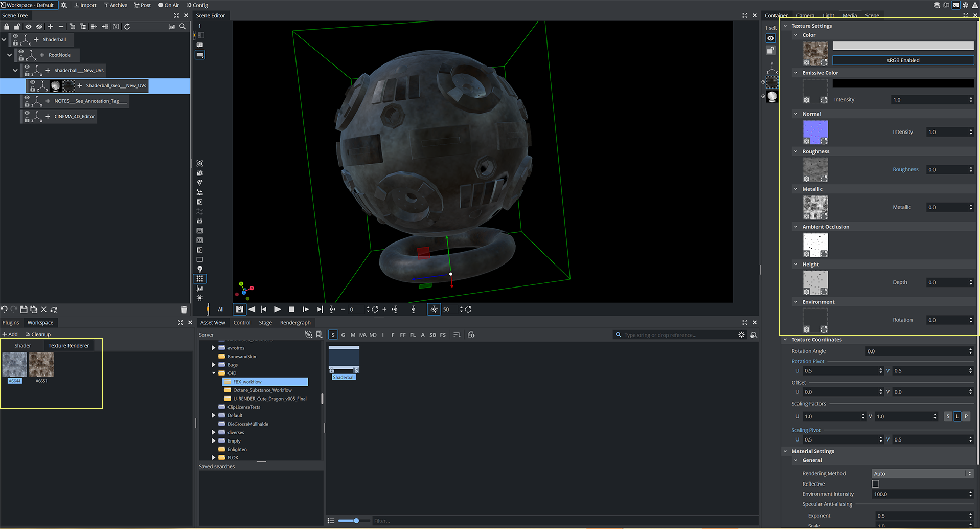Screen dimensions: 980x529
Task: Click the Emissive Color black swatch
Action: pos(903,83)
